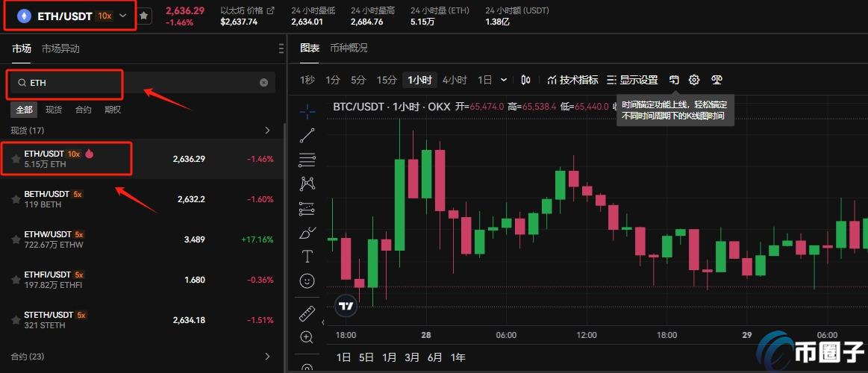Open the emoji sticker tool

pyautogui.click(x=307, y=281)
